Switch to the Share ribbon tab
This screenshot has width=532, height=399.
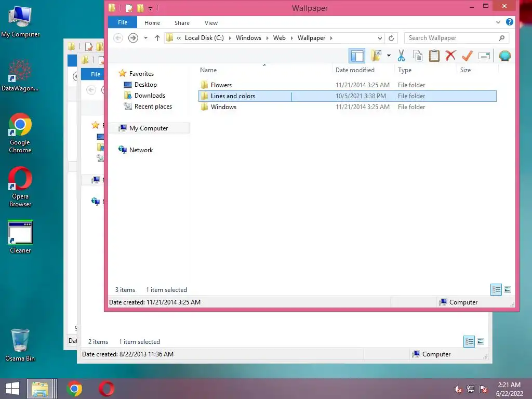[182, 23]
